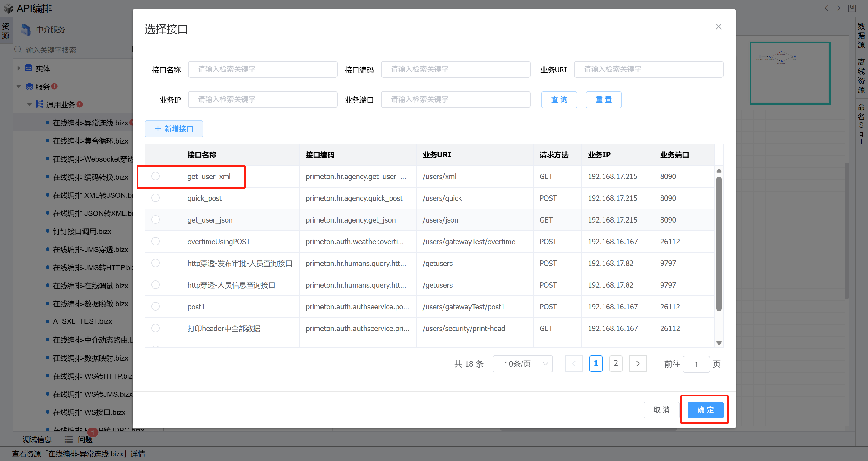The width and height of the screenshot is (868, 461).
Task: Click the save icon at top right
Action: 851,8
